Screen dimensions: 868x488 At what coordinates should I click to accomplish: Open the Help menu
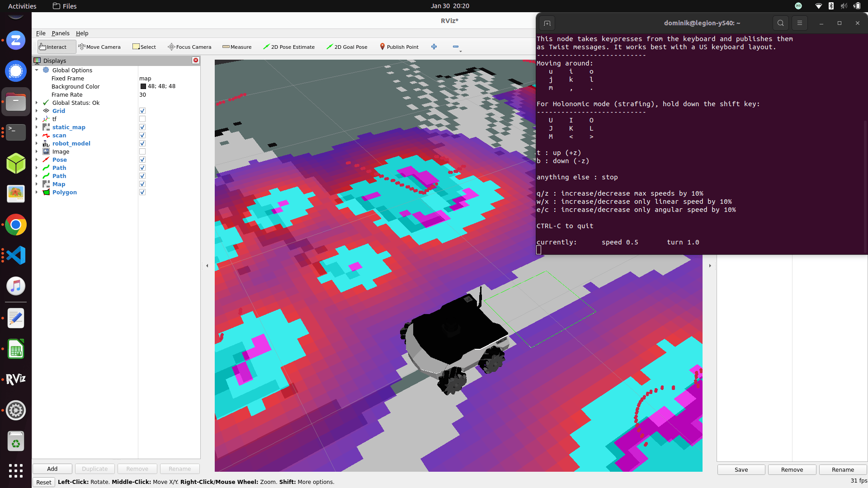(82, 33)
